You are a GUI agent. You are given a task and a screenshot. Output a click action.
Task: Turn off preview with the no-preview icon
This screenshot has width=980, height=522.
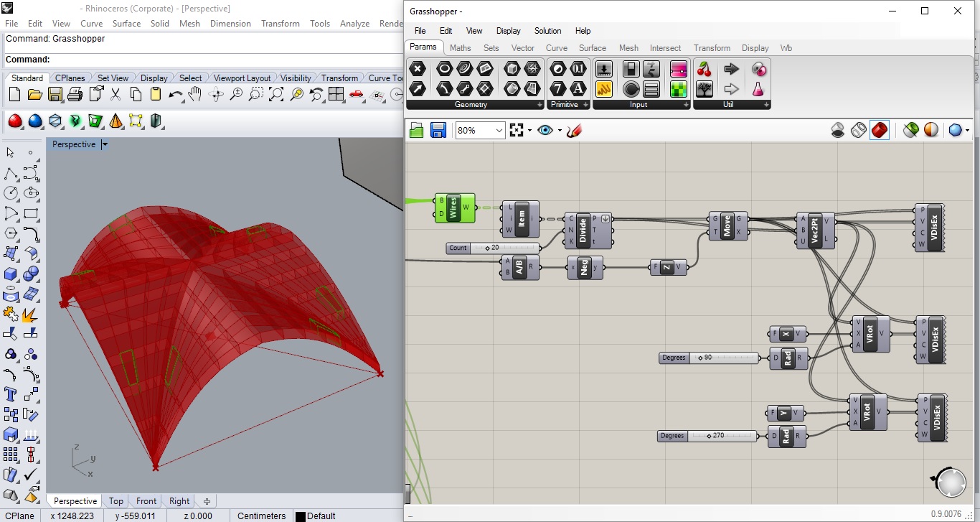[838, 130]
